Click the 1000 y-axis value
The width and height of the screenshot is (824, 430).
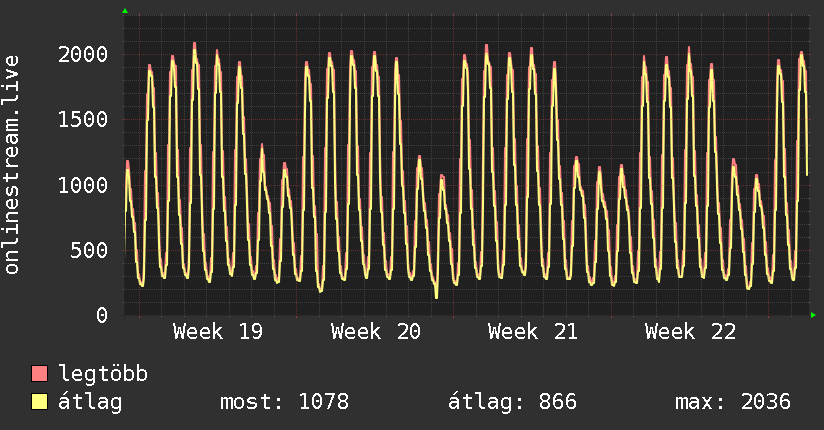(x=83, y=185)
